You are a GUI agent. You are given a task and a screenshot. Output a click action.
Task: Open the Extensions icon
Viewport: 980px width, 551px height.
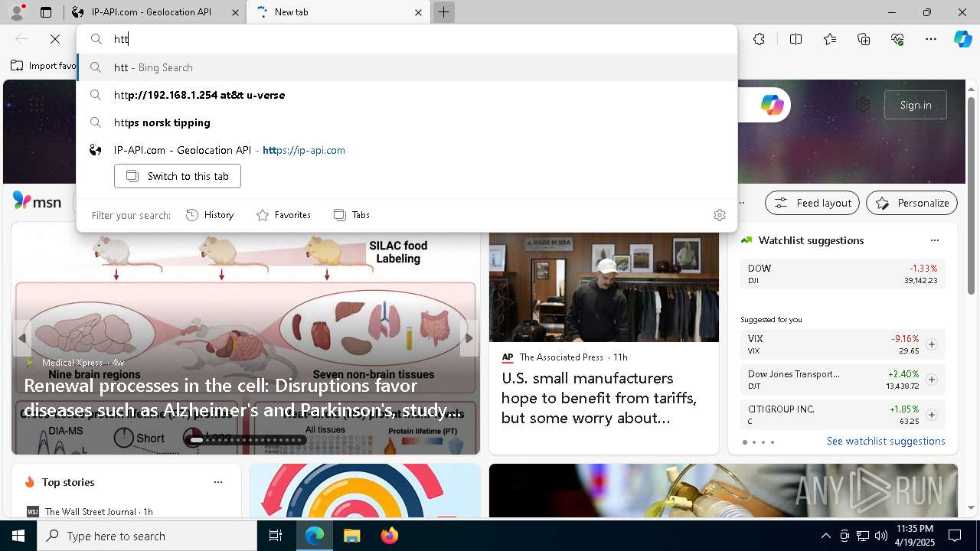coord(759,39)
